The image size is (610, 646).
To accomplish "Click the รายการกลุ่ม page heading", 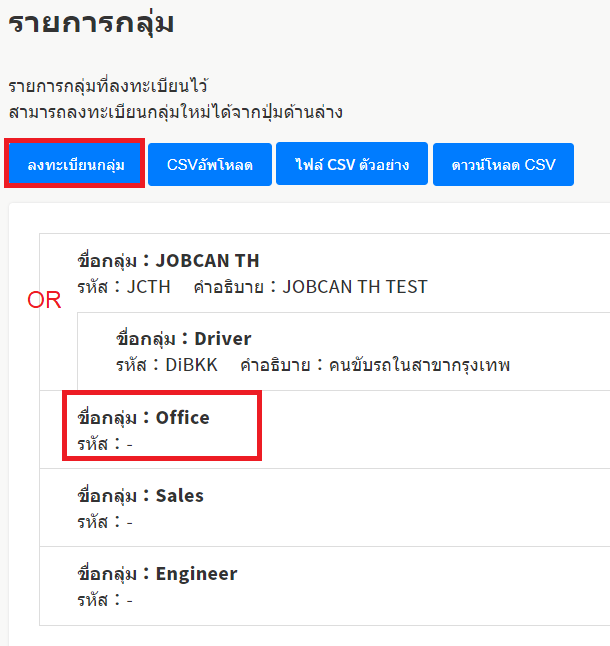I will click(x=91, y=22).
